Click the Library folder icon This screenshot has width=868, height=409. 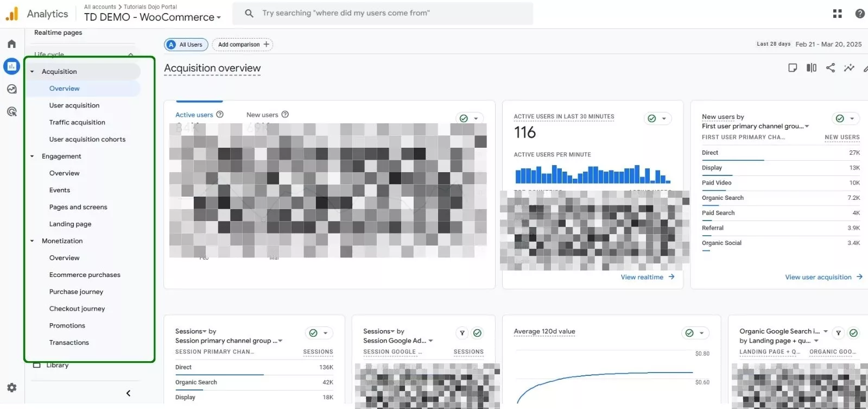click(37, 365)
